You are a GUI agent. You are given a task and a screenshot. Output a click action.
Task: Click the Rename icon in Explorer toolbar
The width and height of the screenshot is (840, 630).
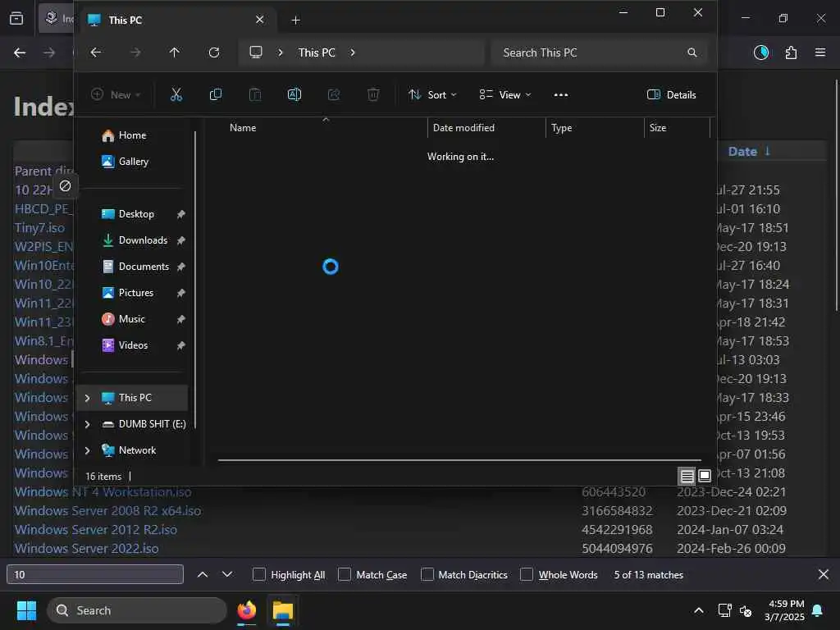point(294,95)
